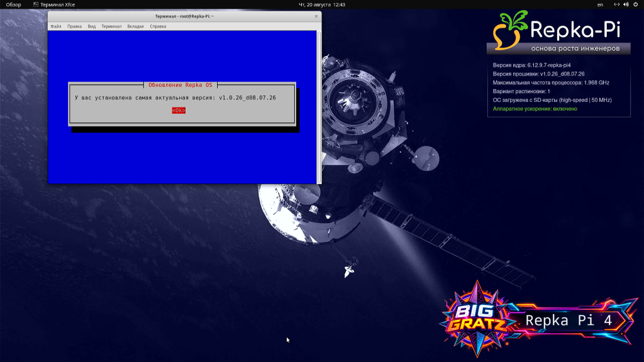Click the Максимальная частота процессора line
Image resolution: width=644 pixels, height=362 pixels.
(551, 82)
